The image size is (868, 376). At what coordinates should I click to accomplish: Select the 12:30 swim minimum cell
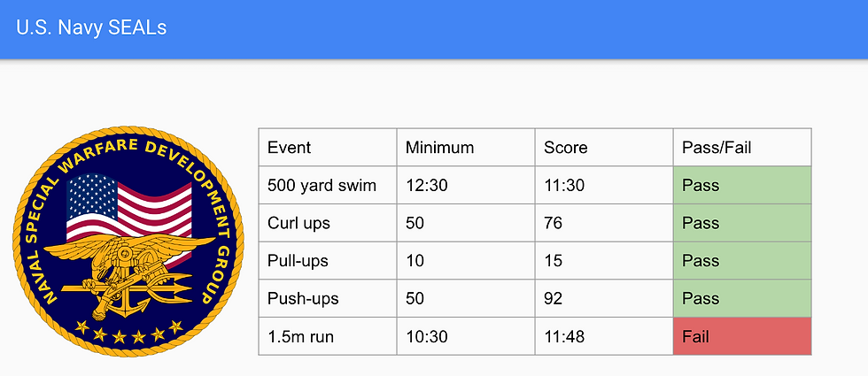(x=466, y=185)
